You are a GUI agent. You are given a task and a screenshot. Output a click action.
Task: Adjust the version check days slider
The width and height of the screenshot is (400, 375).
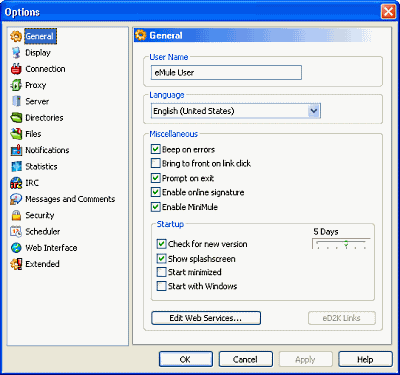click(x=341, y=244)
